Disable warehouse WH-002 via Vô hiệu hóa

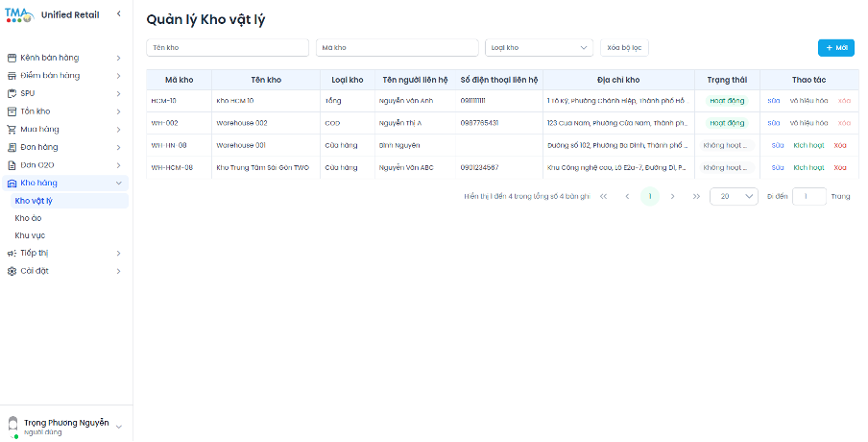coord(808,123)
